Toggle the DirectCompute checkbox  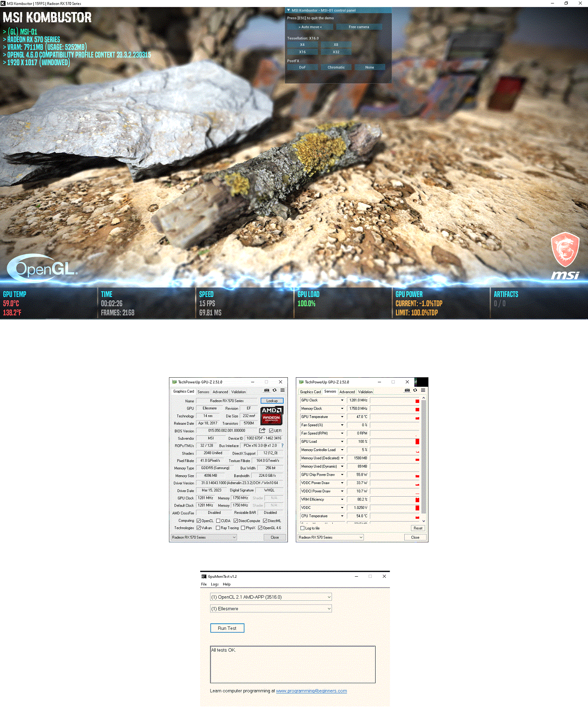[236, 521]
